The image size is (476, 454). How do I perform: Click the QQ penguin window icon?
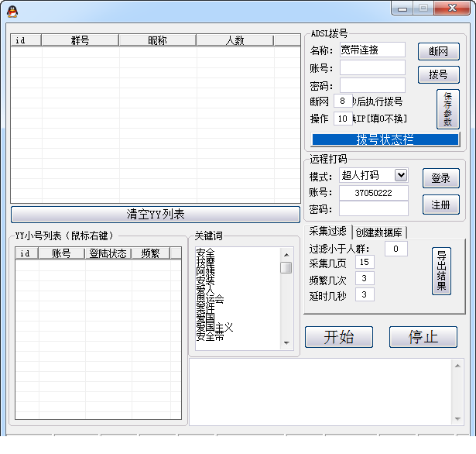12,12
